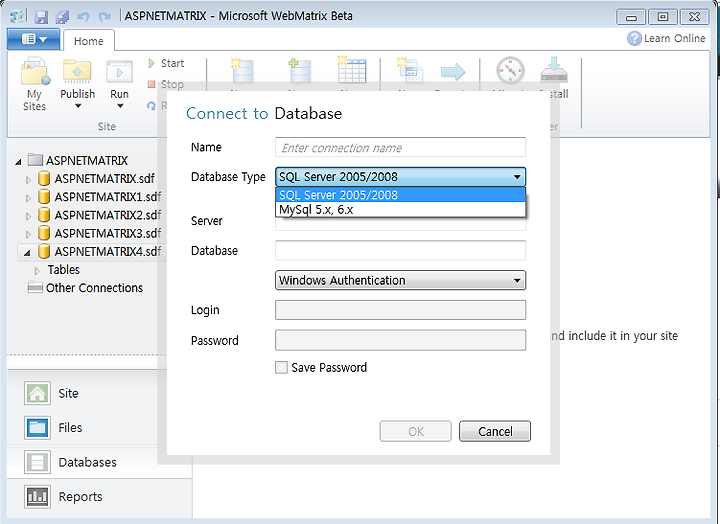Click the Run browser icon

tap(119, 71)
